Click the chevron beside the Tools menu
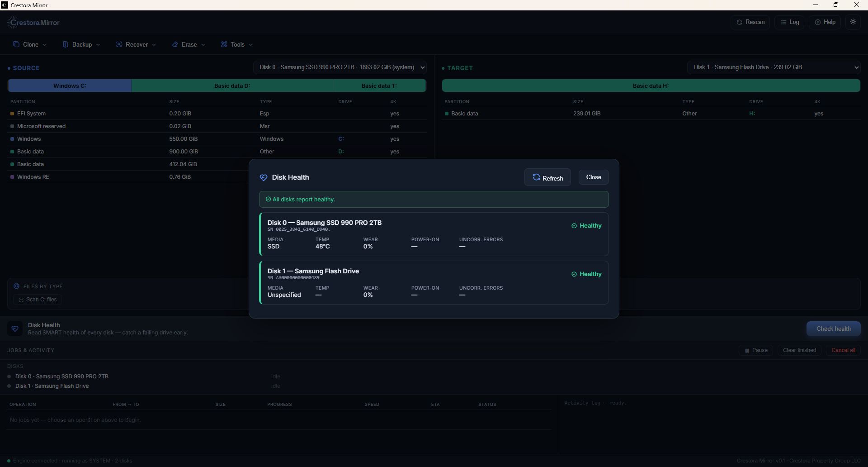Viewport: 868px width, 467px height. [x=251, y=45]
